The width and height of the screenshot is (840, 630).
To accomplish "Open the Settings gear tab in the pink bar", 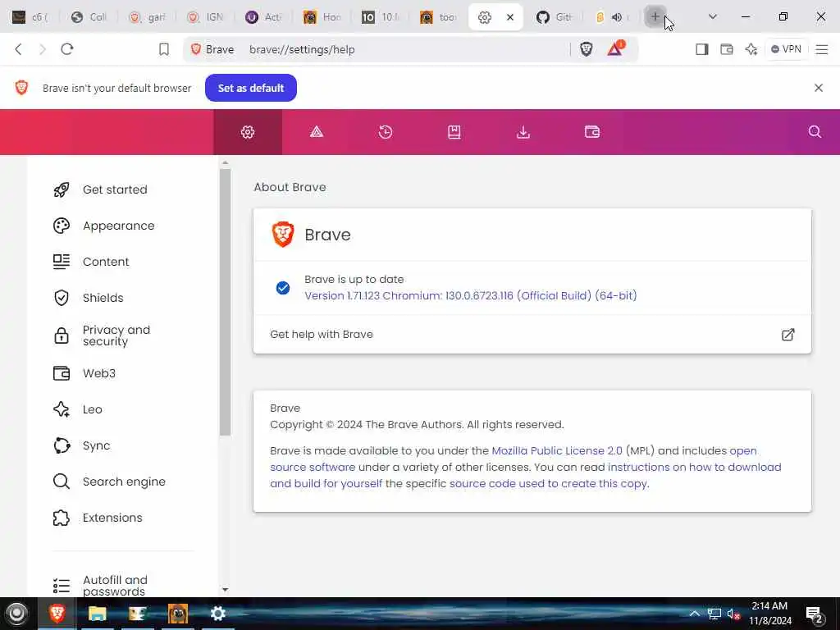I will click(248, 132).
